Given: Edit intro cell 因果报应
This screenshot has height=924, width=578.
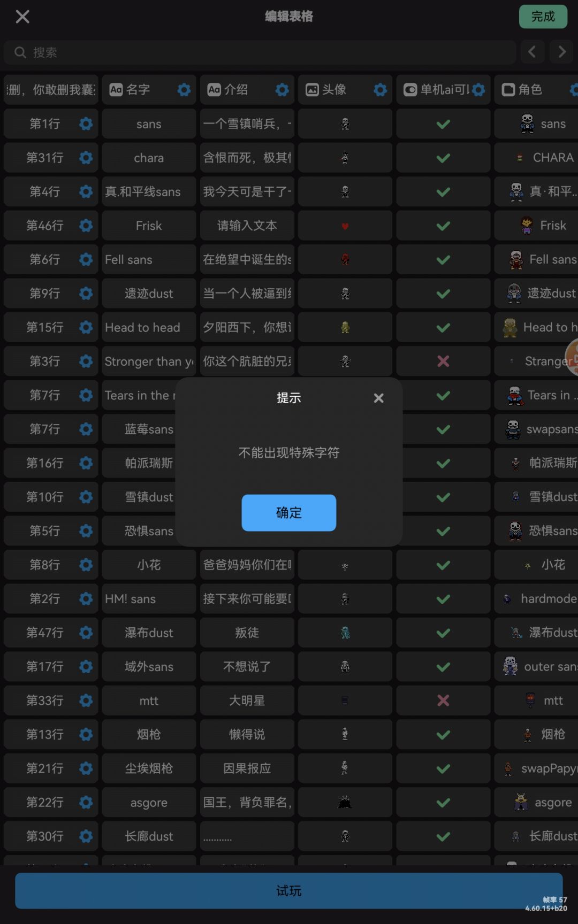Looking at the screenshot, I should click(x=247, y=768).
